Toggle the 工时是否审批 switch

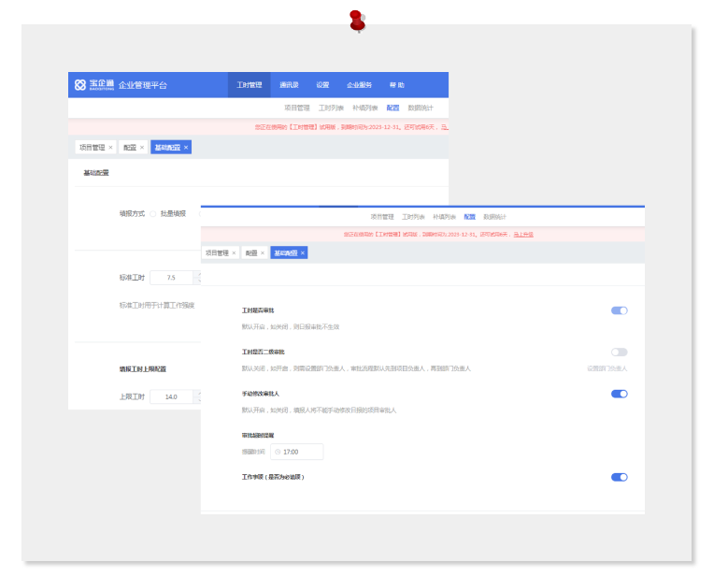pyautogui.click(x=619, y=310)
